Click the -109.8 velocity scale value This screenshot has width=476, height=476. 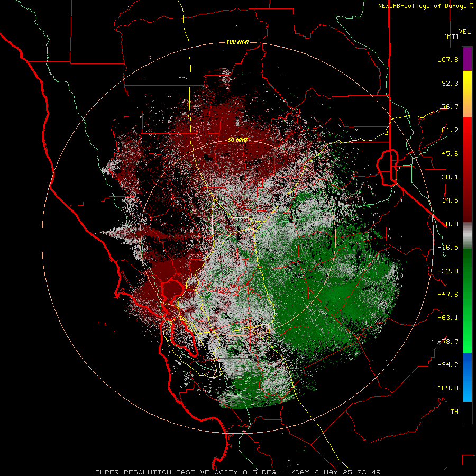446,388
